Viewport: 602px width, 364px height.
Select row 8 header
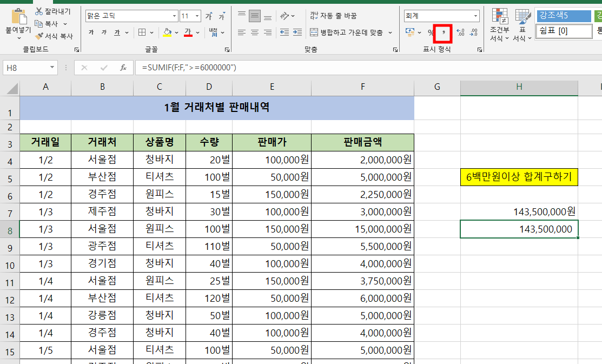[x=10, y=230]
